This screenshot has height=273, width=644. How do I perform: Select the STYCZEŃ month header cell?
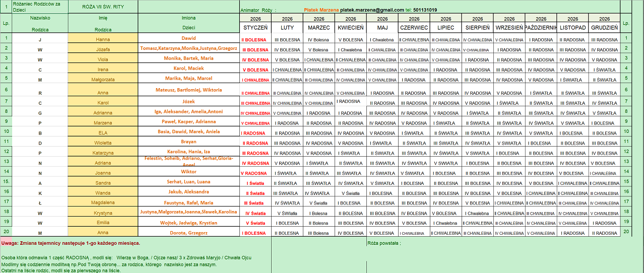(x=255, y=28)
